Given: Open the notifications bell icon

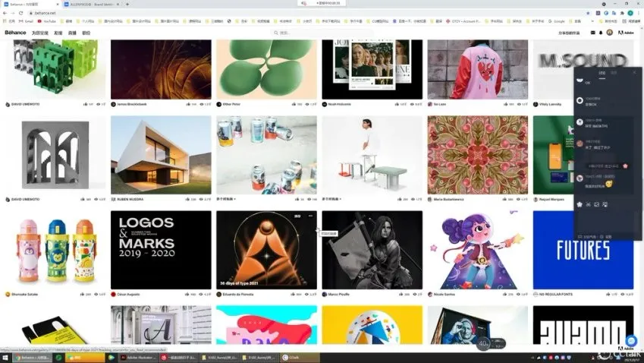Looking at the screenshot, I should tap(601, 33).
